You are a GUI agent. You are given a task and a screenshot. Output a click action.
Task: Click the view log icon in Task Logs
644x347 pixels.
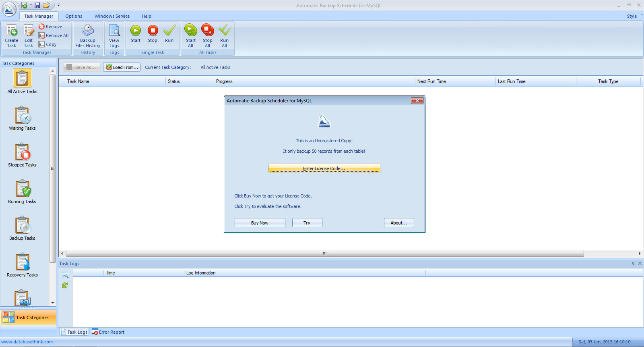[x=65, y=275]
